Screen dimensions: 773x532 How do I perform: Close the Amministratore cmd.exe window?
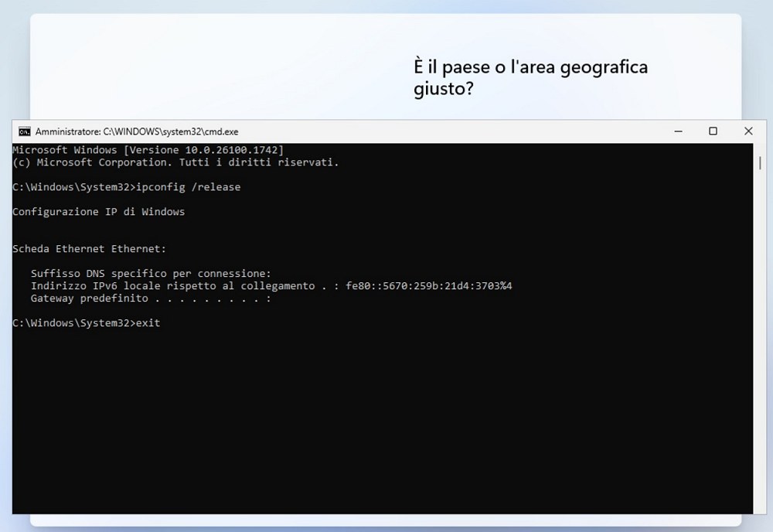click(x=748, y=131)
